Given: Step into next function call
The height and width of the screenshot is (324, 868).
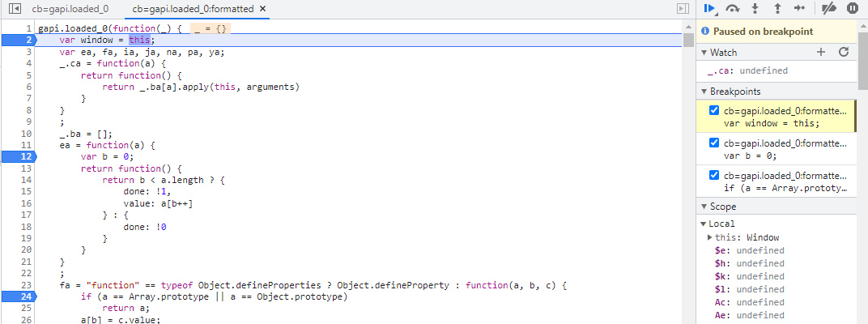Looking at the screenshot, I should pos(755,8).
